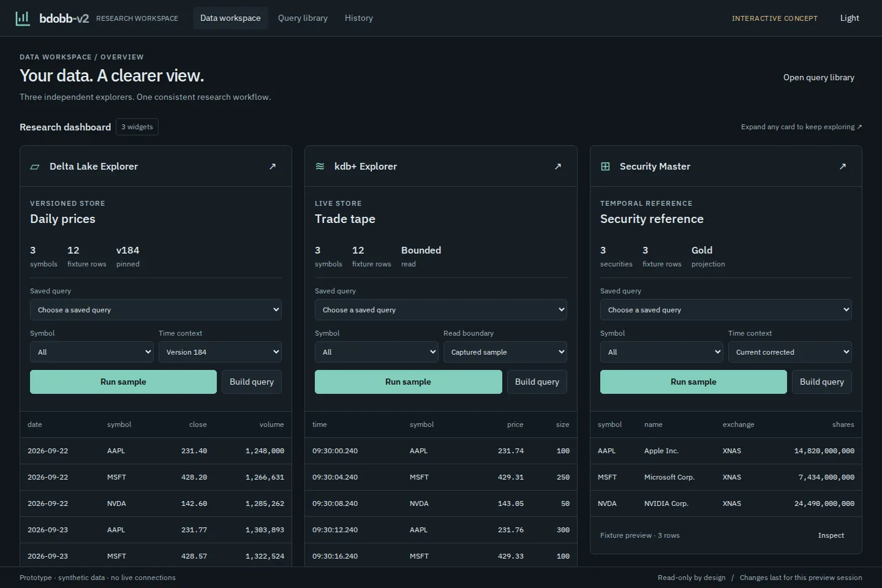Open Delta Lake Symbol dropdown
The width and height of the screenshot is (882, 588).
point(92,352)
